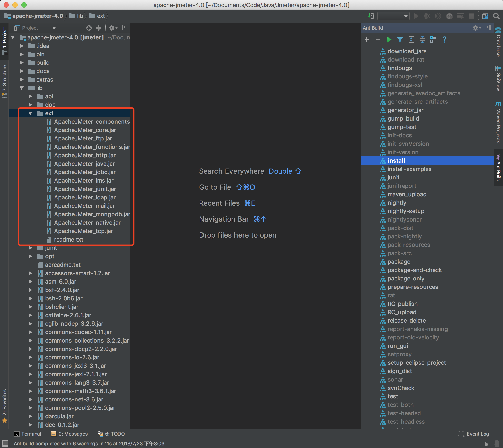This screenshot has width=503, height=448.
Task: Open the Database side tab
Action: point(498,42)
